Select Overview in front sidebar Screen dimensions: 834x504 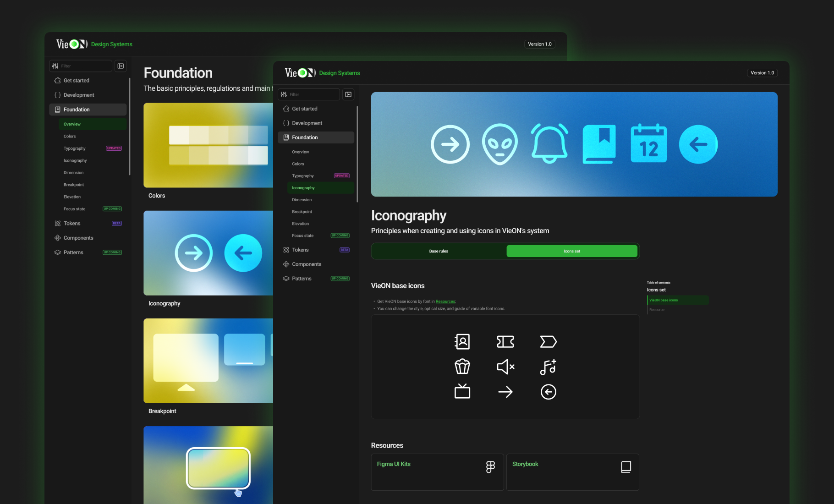pyautogui.click(x=320, y=152)
